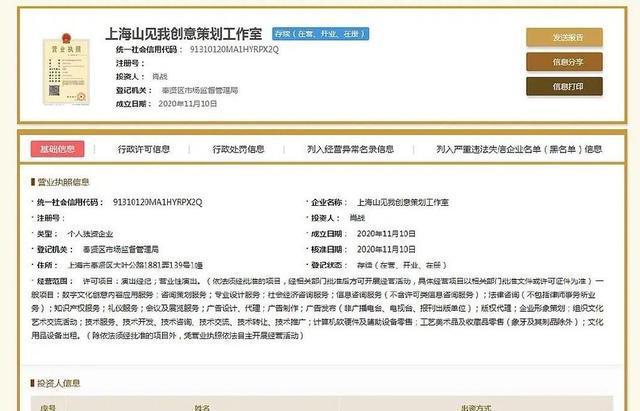640x411 pixels.
Task: Click the 信息打印 button
Action: tap(564, 86)
